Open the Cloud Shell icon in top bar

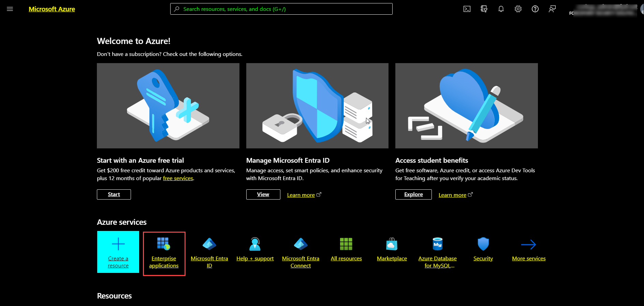467,9
